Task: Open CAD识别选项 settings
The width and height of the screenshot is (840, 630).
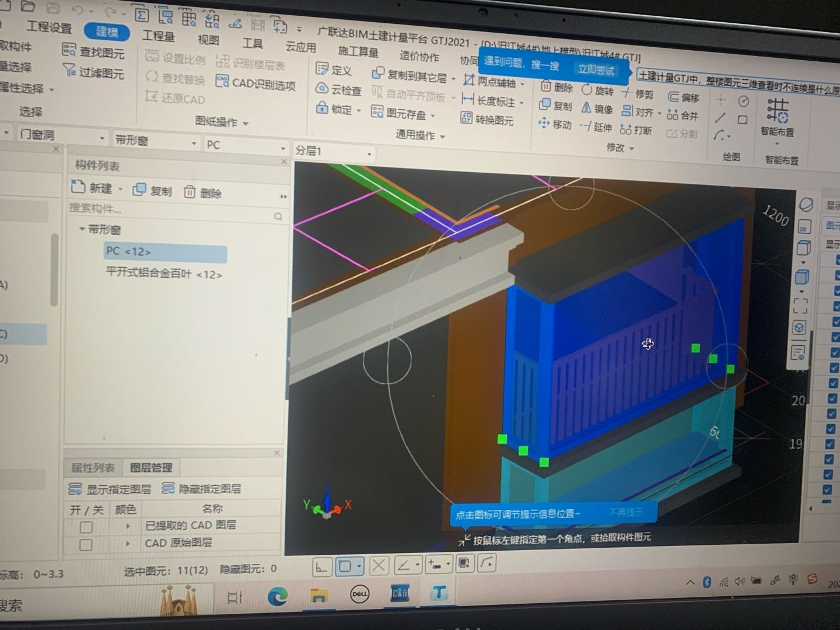Action: [255, 83]
